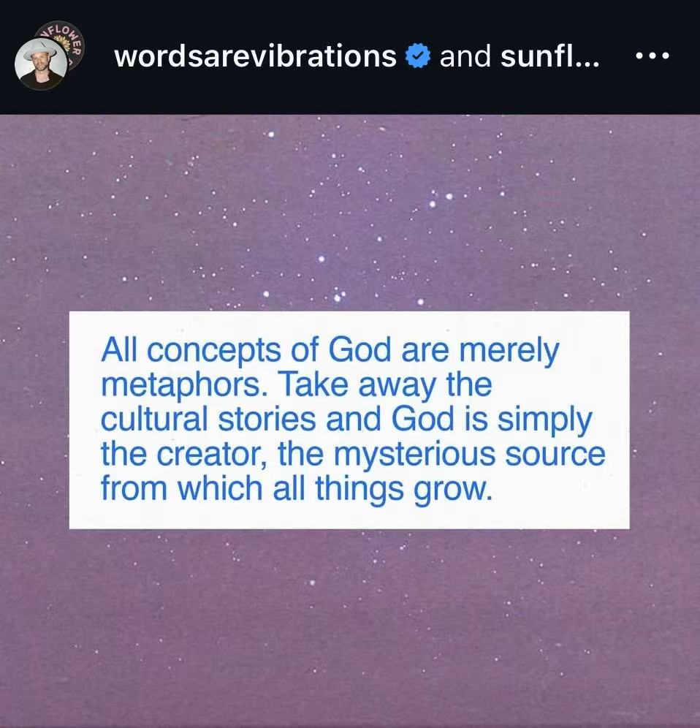Click the word 'mysterious' in the quote
The width and height of the screenshot is (700, 728).
pyautogui.click(x=414, y=455)
